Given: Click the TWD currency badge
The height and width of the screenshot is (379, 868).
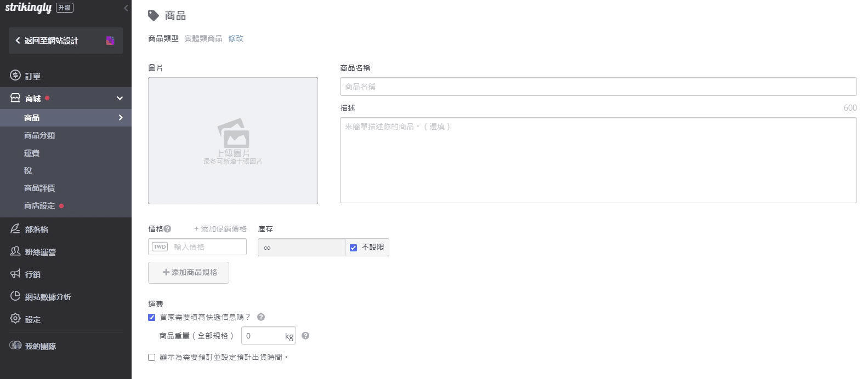Looking at the screenshot, I should [x=160, y=247].
